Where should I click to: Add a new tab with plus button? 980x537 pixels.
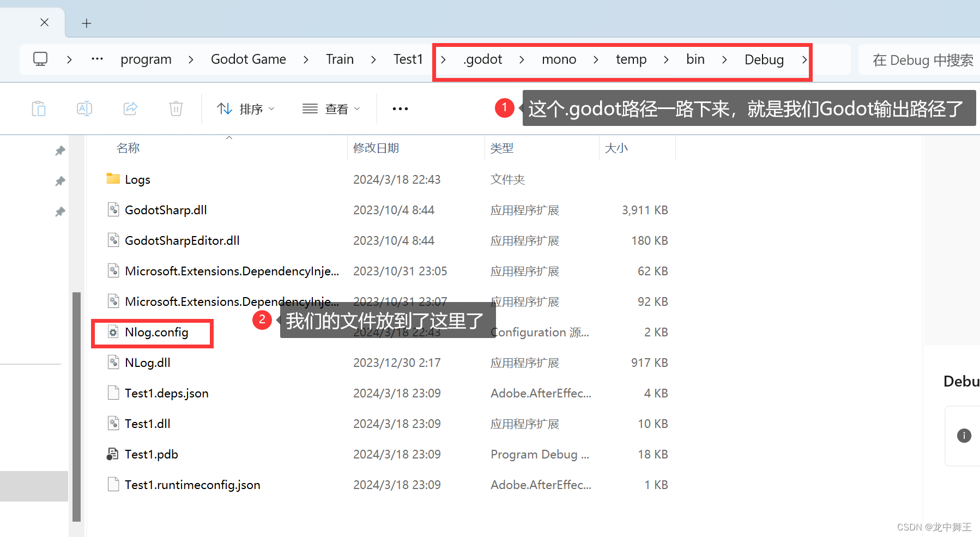point(86,23)
